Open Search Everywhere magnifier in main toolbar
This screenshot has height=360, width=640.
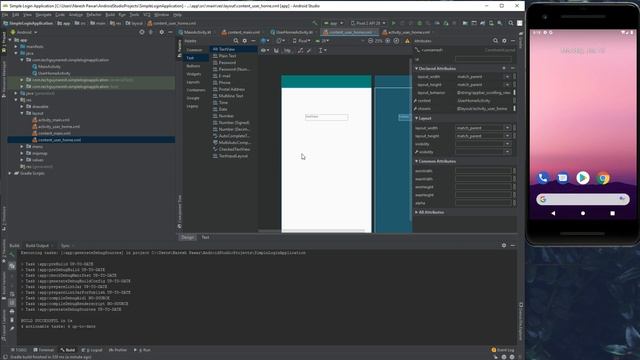[x=511, y=23]
